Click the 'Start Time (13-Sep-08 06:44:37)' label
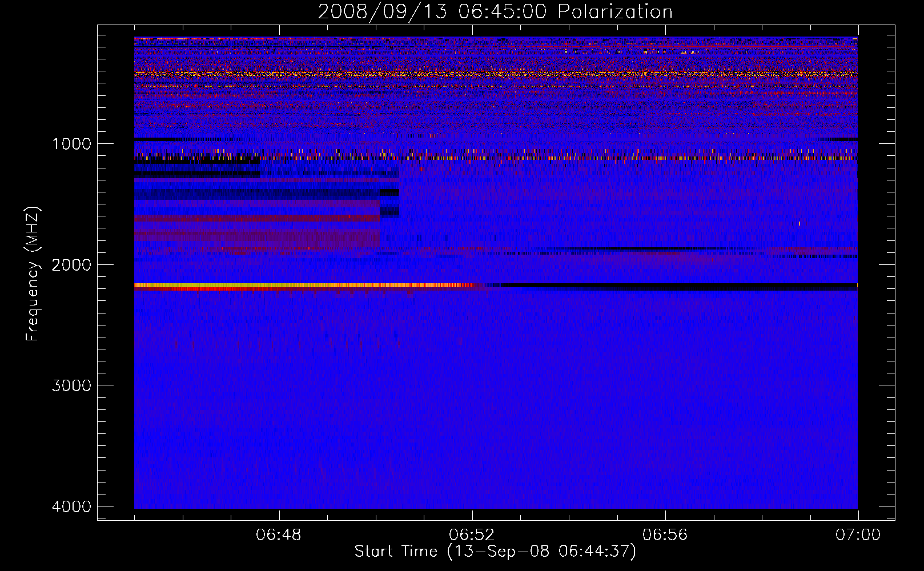Image resolution: width=924 pixels, height=571 pixels. [x=495, y=552]
